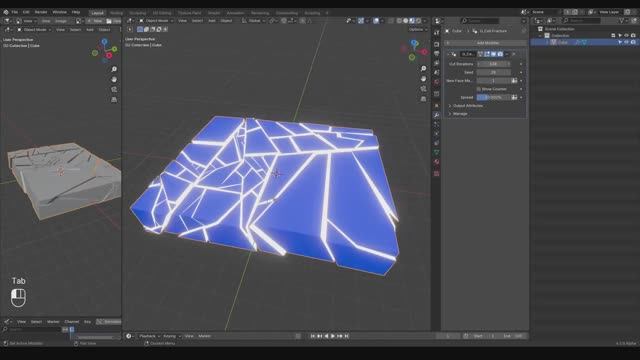
Task: Click the properties editor search field
Action: tap(480, 20)
